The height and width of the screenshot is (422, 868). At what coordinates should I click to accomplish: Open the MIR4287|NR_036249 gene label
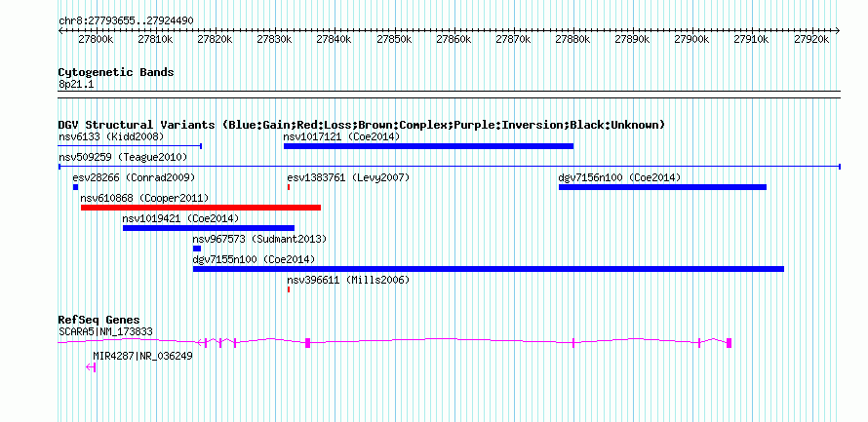tap(142, 356)
